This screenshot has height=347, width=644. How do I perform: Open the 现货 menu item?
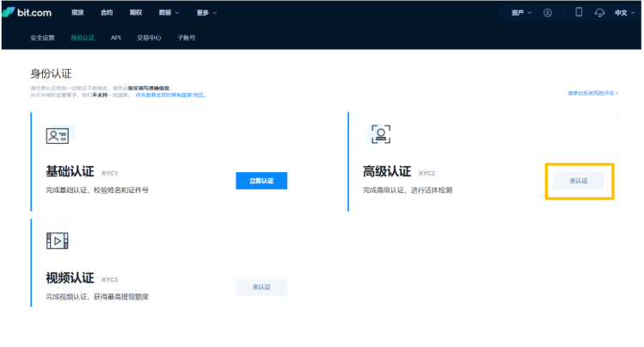pos(78,13)
